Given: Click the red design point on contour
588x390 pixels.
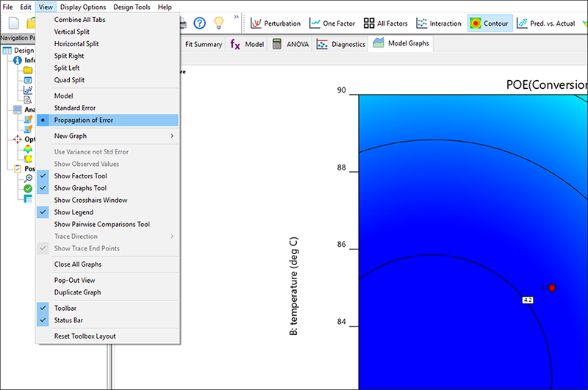Looking at the screenshot, I should 552,288.
